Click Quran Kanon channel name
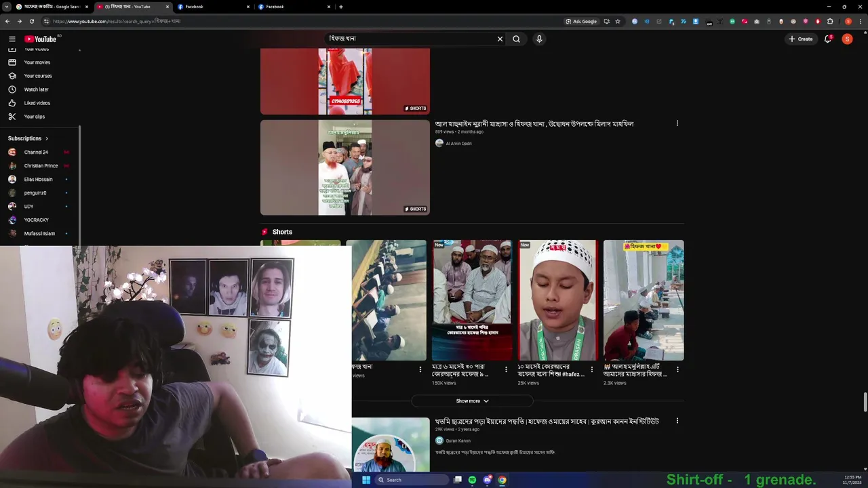 coord(458,441)
